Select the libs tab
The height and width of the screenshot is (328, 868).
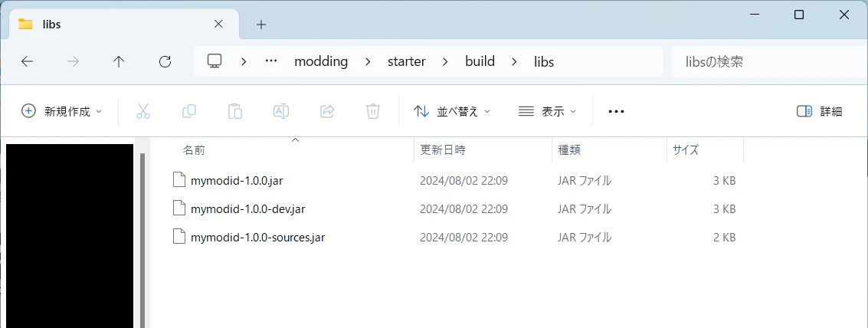tap(125, 25)
